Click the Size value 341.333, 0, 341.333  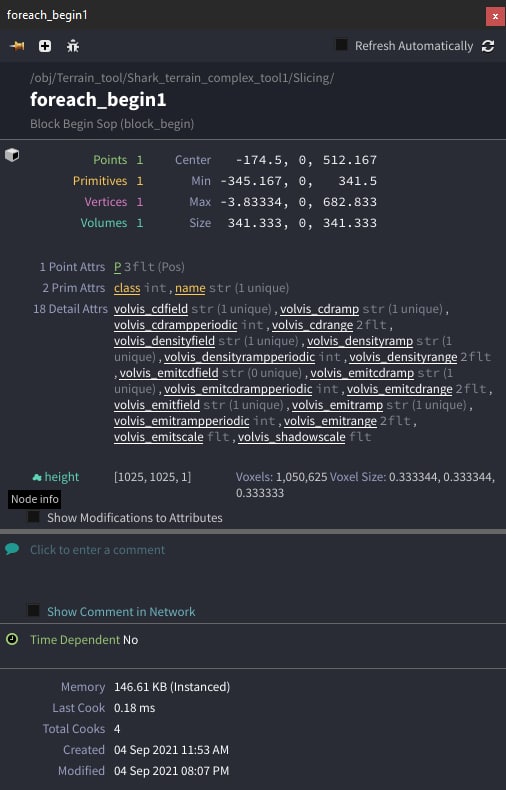pyautogui.click(x=302, y=223)
